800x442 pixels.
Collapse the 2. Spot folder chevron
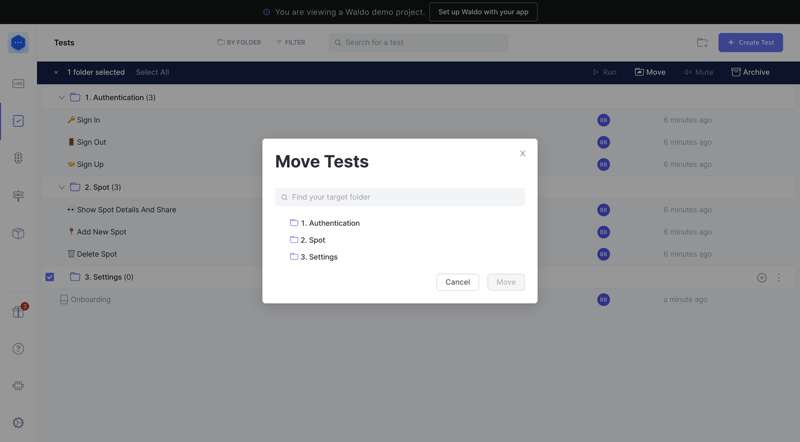tap(62, 187)
